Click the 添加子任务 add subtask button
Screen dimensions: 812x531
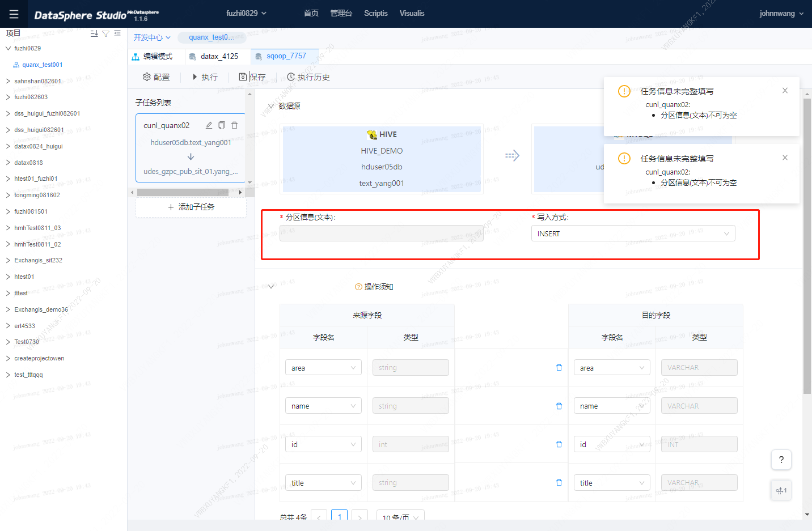tap(191, 206)
